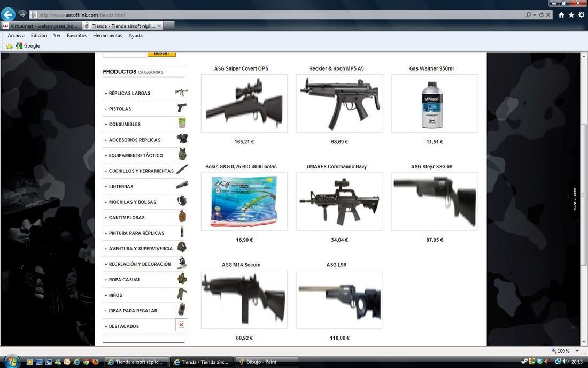Click the stop loading X in address bar
The image size is (588, 368).
pyautogui.click(x=548, y=14)
